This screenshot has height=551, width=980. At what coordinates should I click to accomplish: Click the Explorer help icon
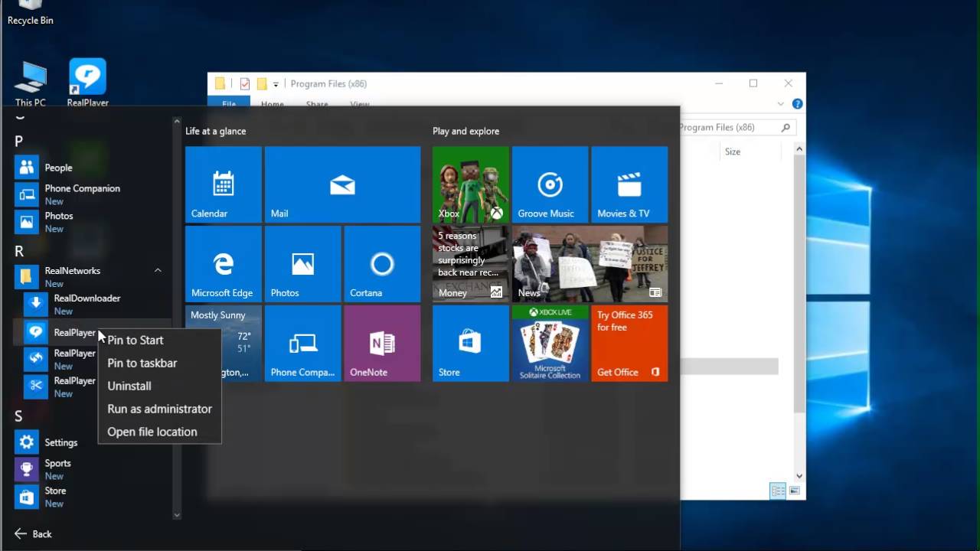click(797, 104)
